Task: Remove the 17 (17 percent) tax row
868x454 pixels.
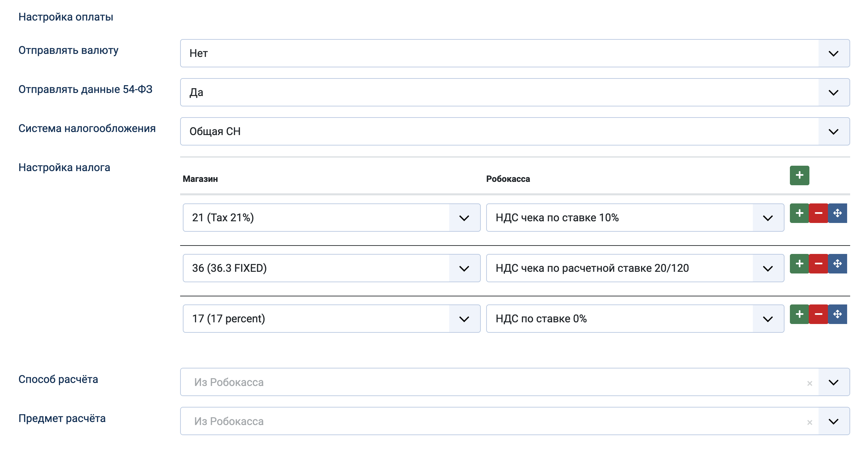Action: coord(818,314)
